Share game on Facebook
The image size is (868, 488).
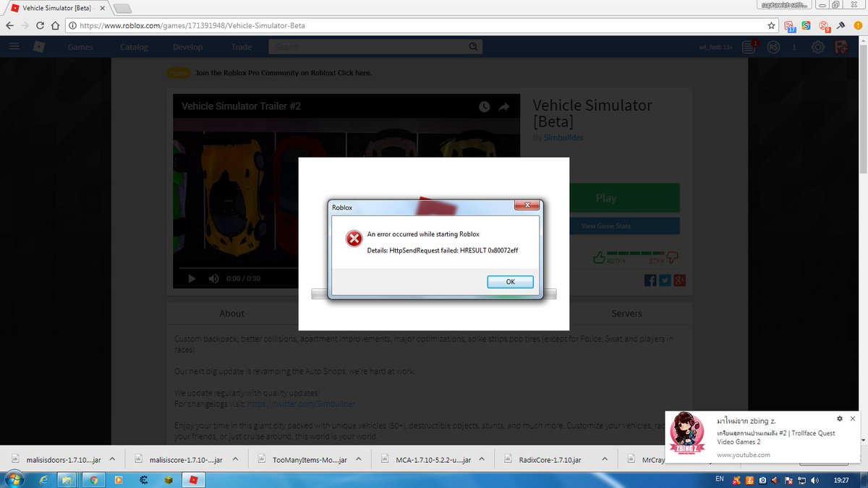pyautogui.click(x=650, y=281)
